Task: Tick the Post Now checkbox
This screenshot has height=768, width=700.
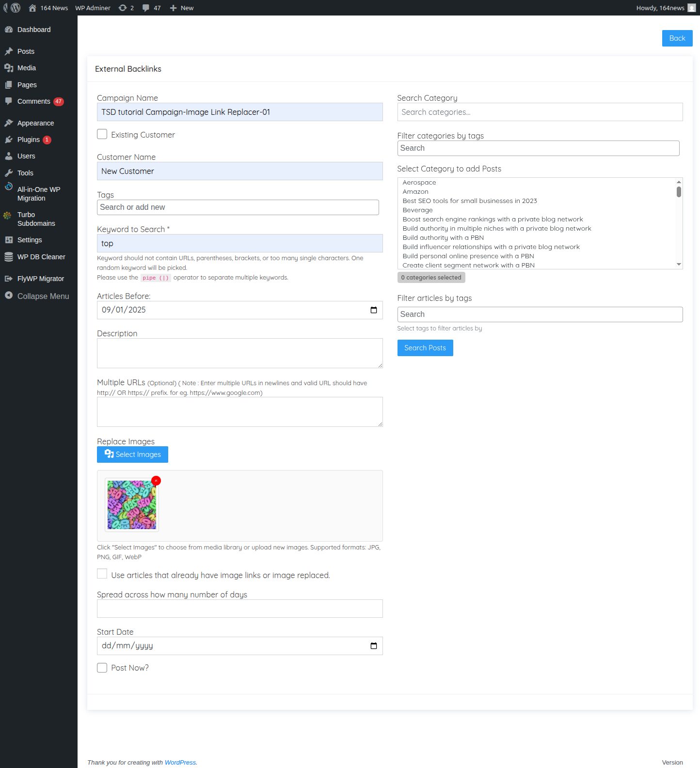Action: pos(102,668)
